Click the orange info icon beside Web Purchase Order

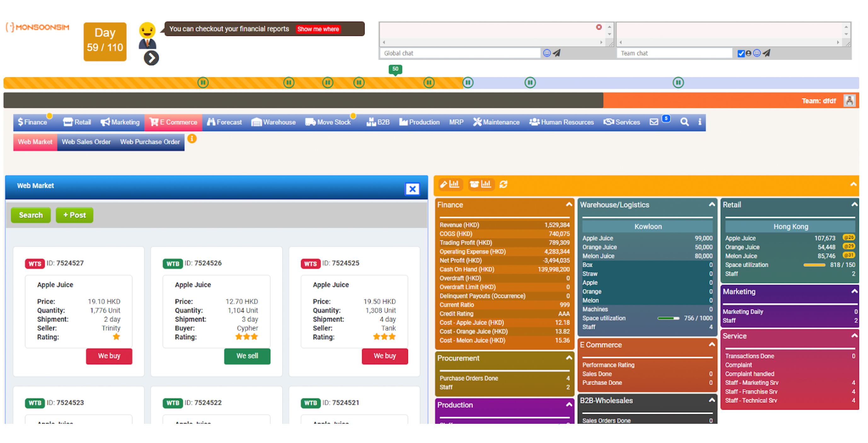coord(192,139)
